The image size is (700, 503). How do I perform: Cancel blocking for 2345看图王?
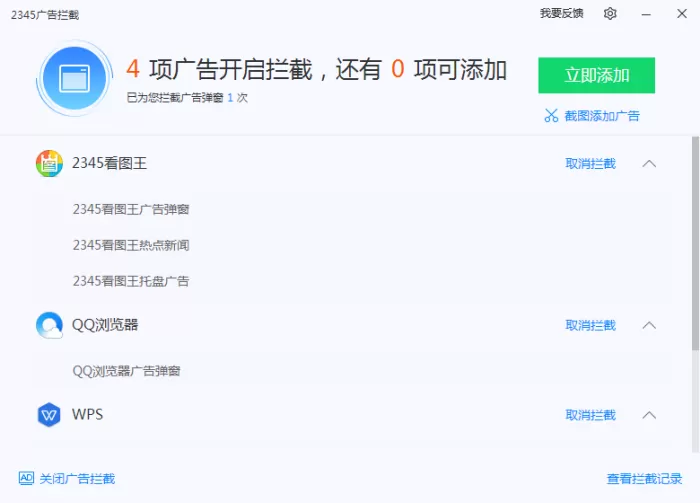tap(590, 164)
